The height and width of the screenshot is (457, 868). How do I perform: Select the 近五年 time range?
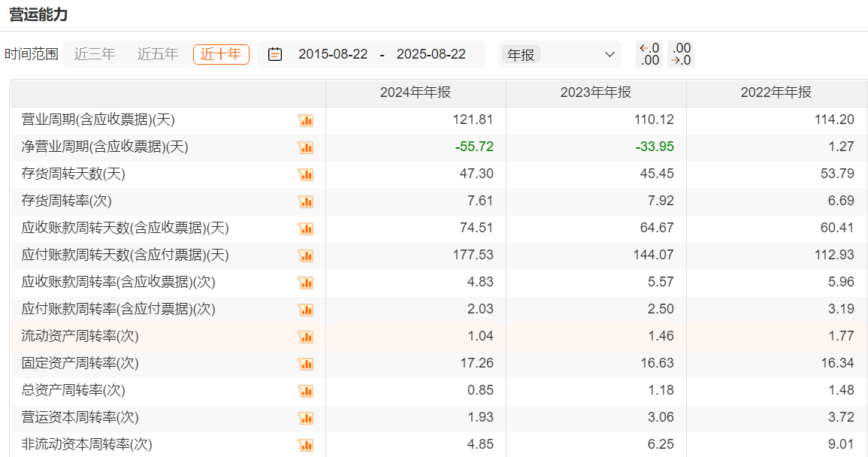click(158, 54)
